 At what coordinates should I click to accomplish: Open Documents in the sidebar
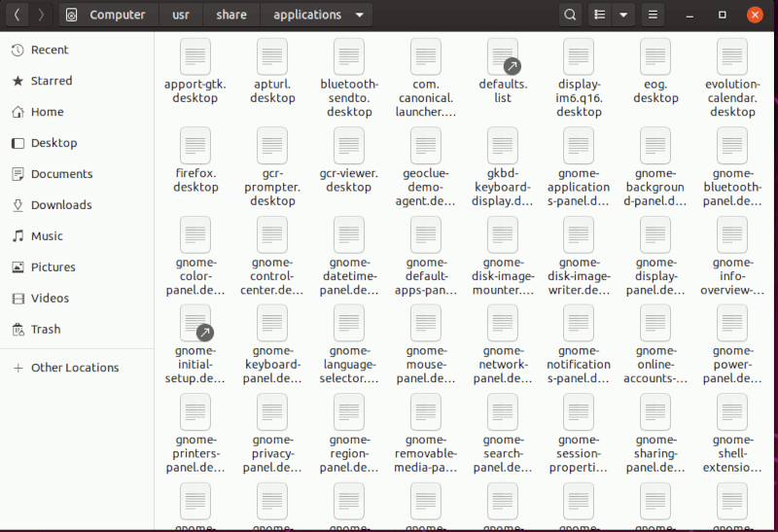[x=77, y=174]
